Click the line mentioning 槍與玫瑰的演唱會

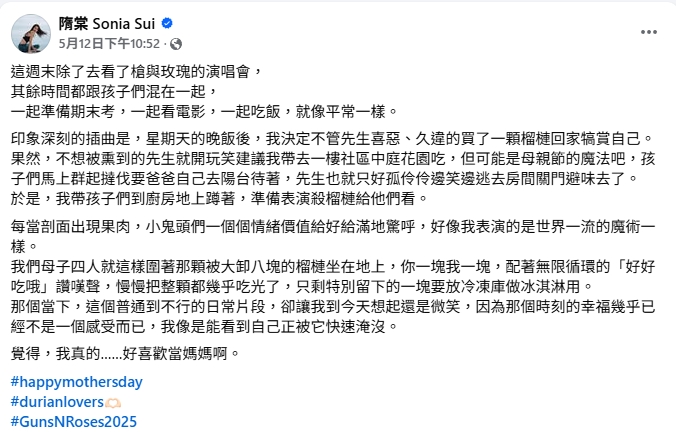pos(135,72)
